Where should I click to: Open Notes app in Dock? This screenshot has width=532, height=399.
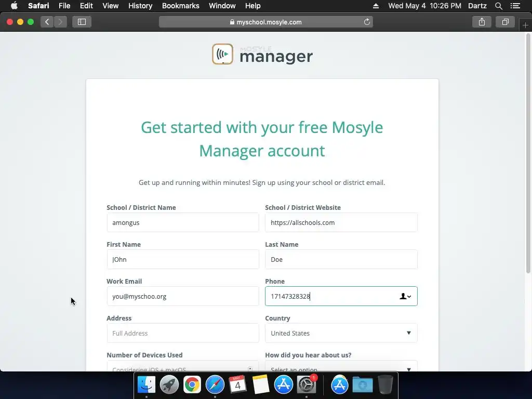pos(261,384)
